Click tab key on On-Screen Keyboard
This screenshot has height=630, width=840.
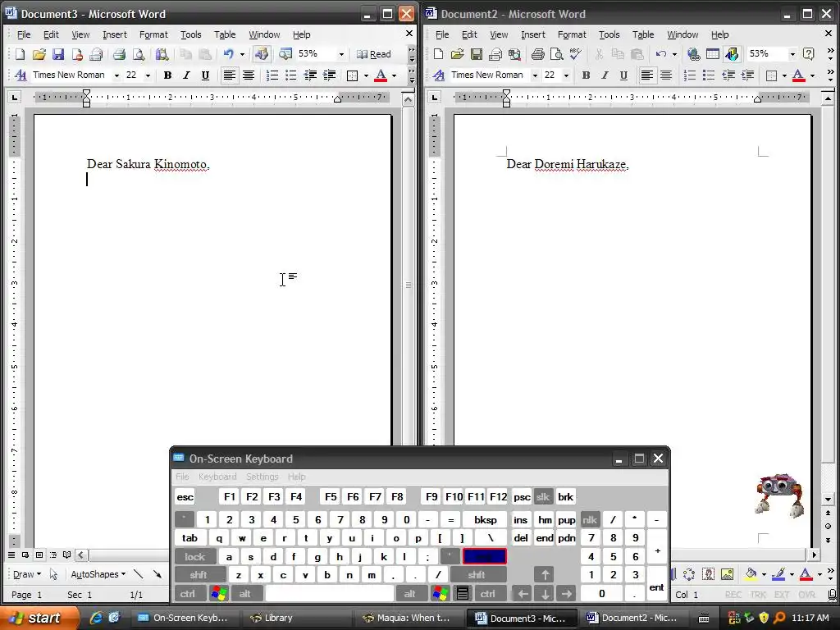[189, 538]
